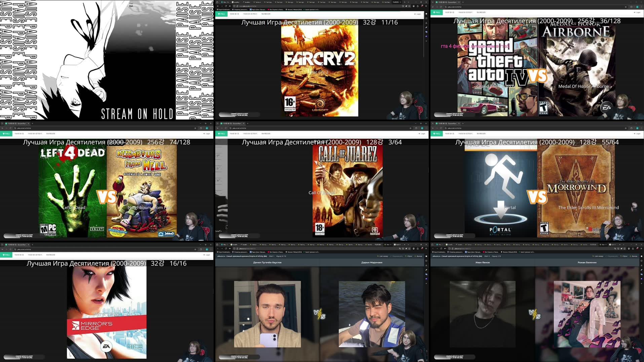
Task: Choose the Данил Пугачёв-Хаустов photo
Action: tap(267, 314)
